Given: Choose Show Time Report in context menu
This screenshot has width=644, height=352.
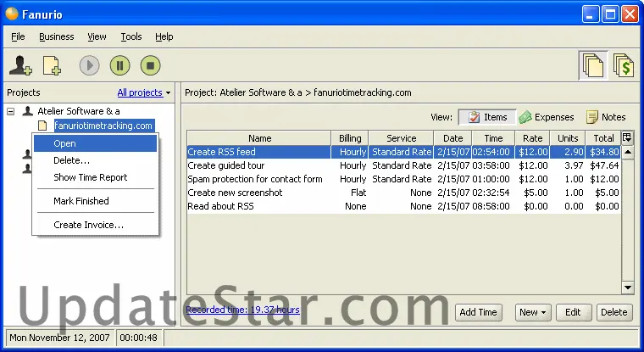Looking at the screenshot, I should pos(95,177).
